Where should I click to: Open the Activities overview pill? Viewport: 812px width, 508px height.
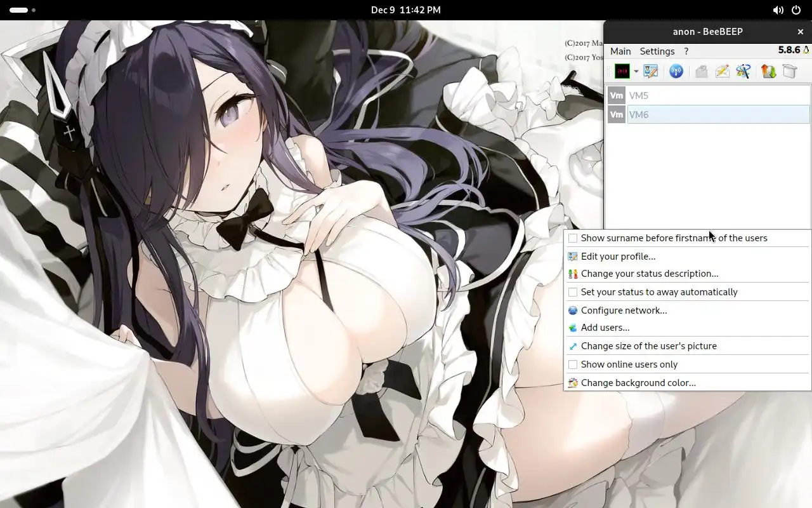22,10
